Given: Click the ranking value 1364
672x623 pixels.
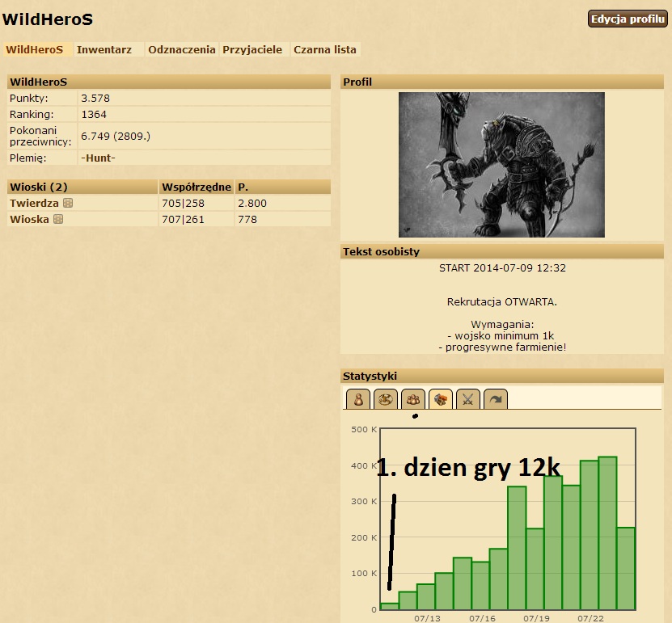Looking at the screenshot, I should coord(94,114).
